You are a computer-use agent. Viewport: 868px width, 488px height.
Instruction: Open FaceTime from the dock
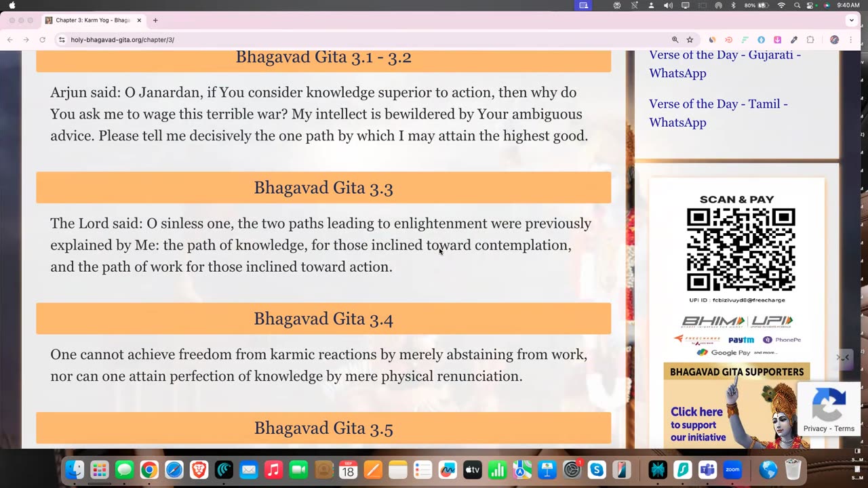[298, 470]
